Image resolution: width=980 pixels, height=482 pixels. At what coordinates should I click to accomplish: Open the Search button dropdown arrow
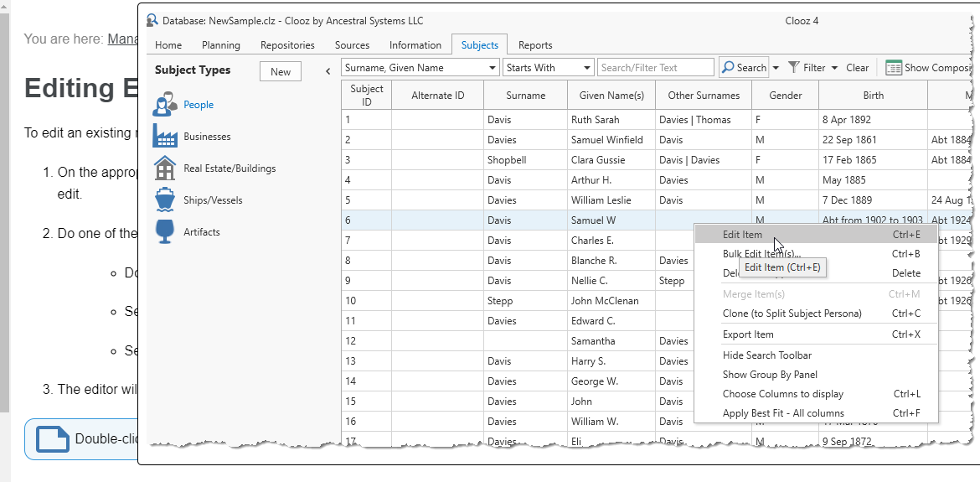(x=776, y=68)
